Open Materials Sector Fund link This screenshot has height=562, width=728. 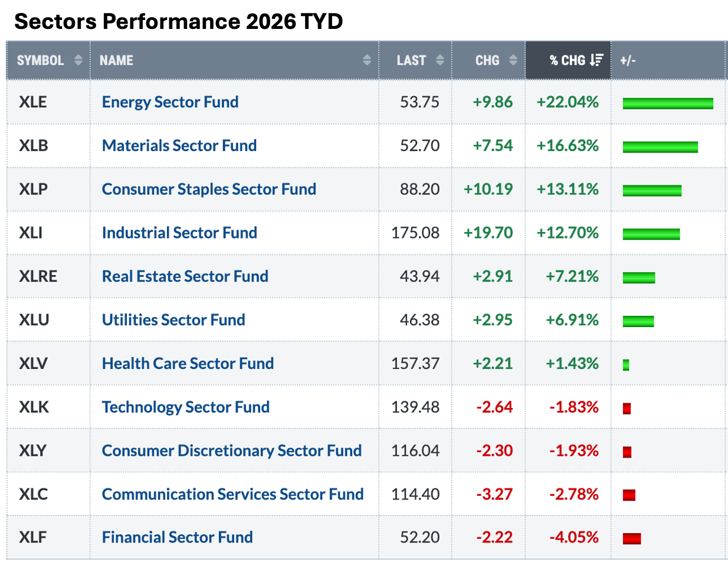[x=179, y=146]
